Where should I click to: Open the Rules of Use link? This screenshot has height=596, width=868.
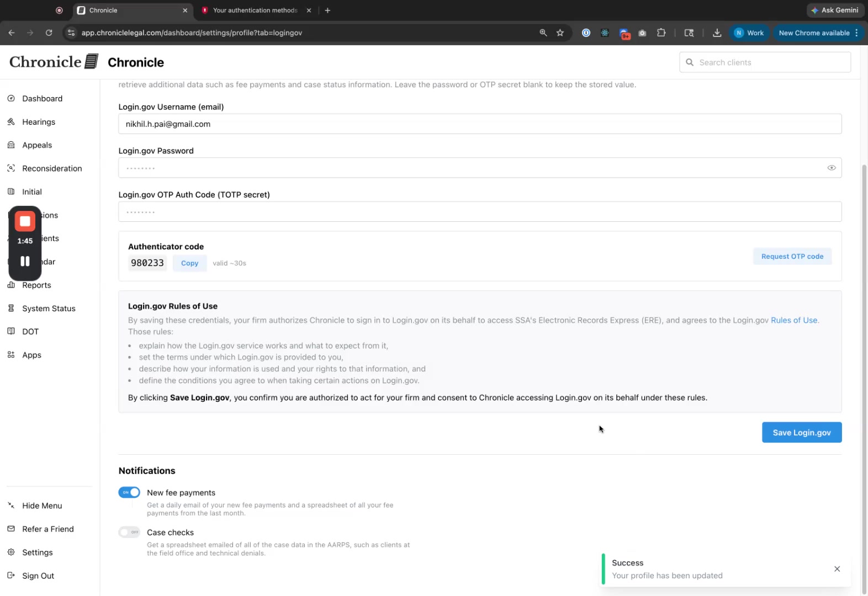794,320
